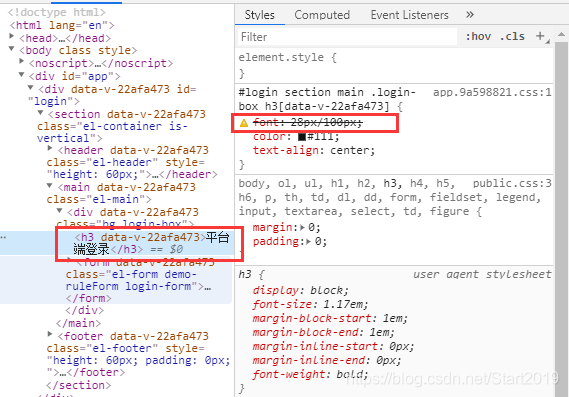Select the doctype html line
Viewport: 569px width, 397px height.
[x=57, y=12]
